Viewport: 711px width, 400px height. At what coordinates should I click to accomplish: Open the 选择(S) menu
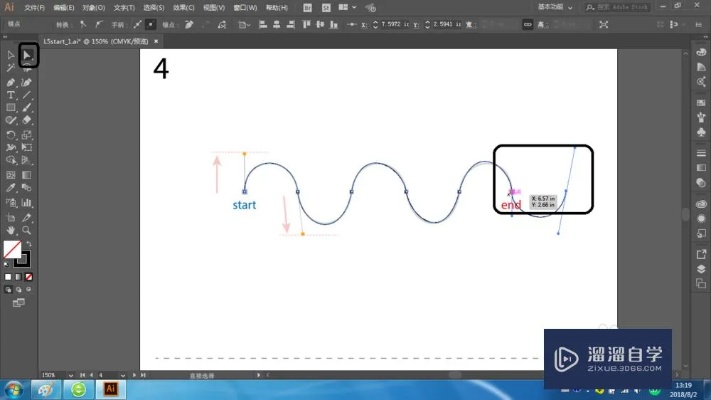click(154, 8)
